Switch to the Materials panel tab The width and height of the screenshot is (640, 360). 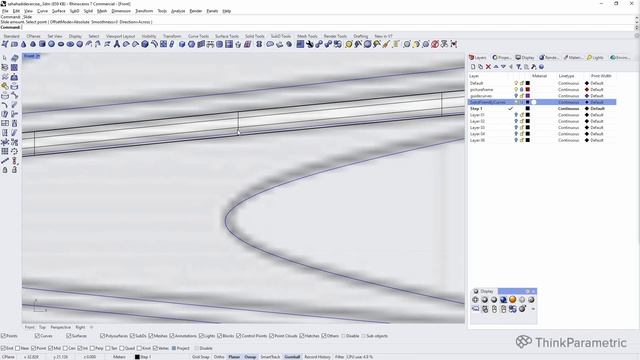(x=573, y=58)
